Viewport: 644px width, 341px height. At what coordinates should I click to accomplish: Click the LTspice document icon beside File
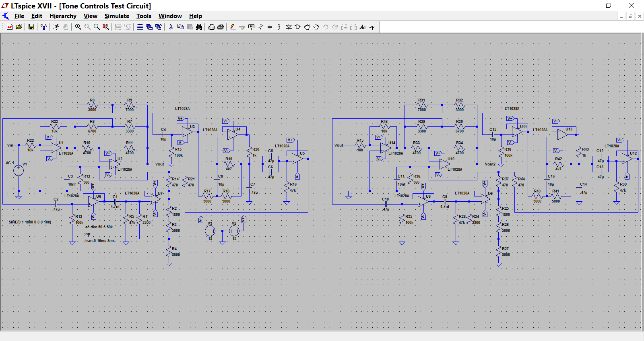tap(6, 16)
